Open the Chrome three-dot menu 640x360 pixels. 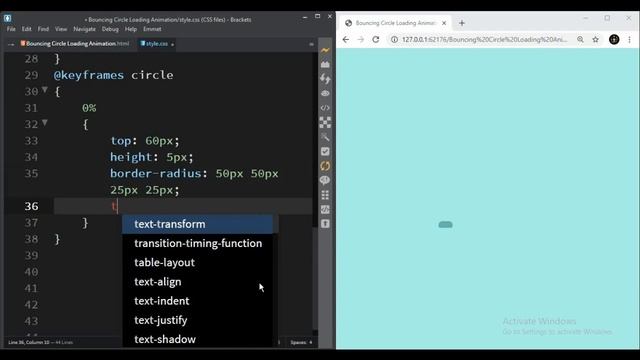[629, 40]
